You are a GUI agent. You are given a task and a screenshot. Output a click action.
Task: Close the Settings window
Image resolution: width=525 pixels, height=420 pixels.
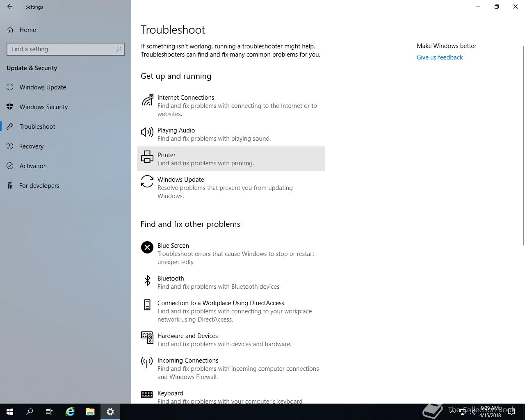[516, 7]
